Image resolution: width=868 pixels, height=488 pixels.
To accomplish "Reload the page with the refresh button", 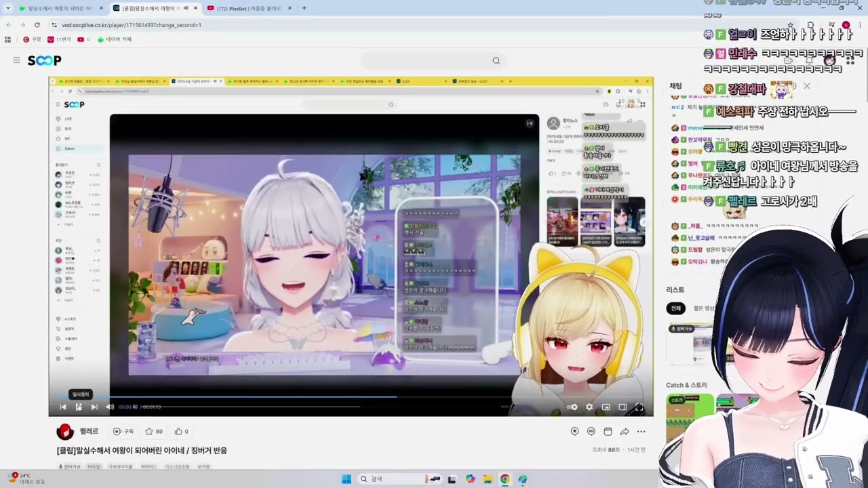I will (37, 25).
